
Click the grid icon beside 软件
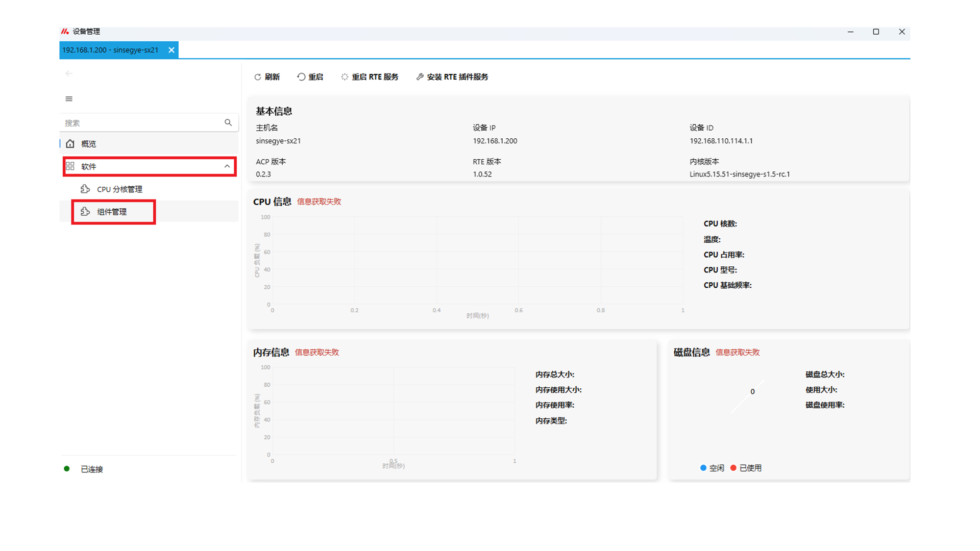[70, 166]
